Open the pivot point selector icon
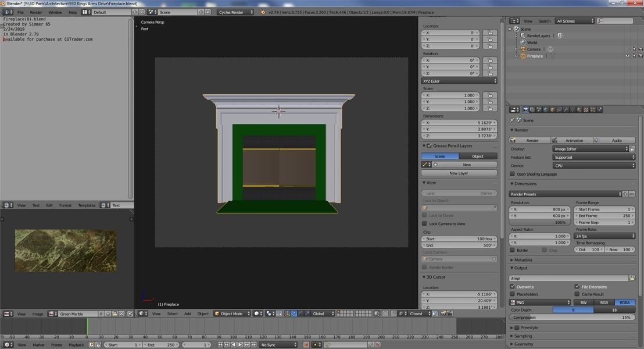Viewport: 644px width, 349px height. point(269,314)
